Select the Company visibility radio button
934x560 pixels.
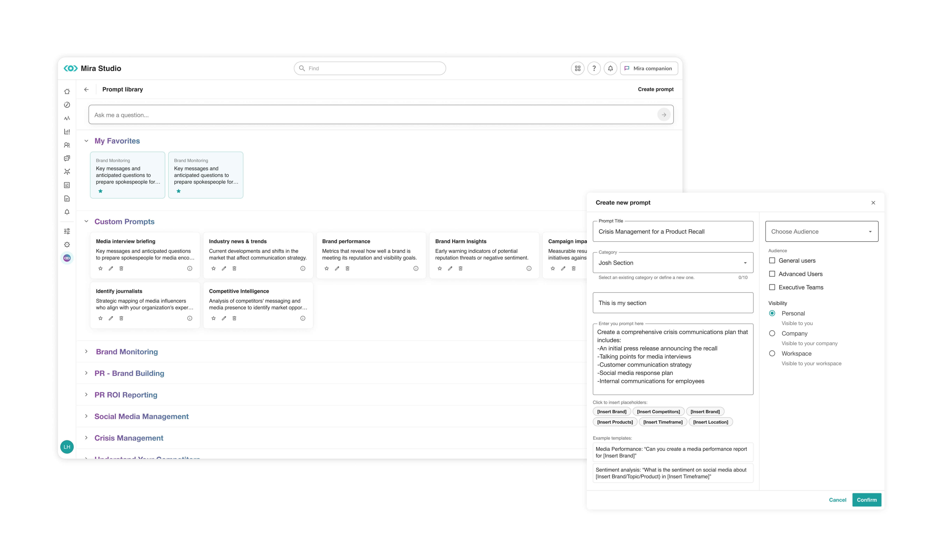772,333
